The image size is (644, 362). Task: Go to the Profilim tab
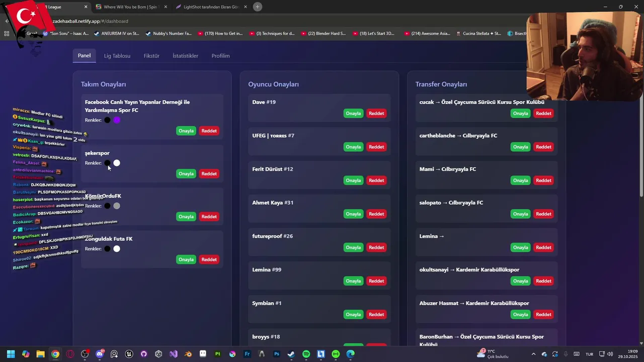click(220, 56)
